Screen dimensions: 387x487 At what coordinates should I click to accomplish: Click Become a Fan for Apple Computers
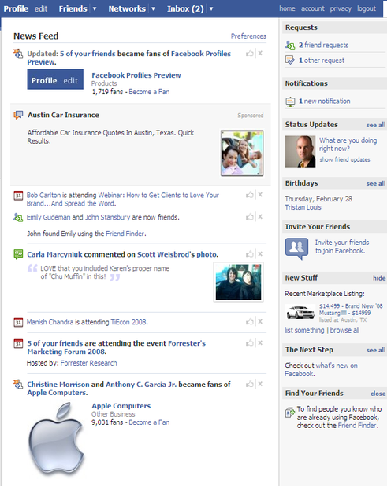coord(149,423)
